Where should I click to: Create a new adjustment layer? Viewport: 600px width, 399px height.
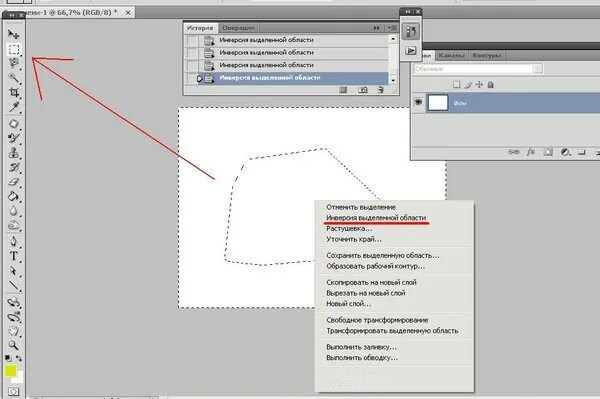(565, 152)
